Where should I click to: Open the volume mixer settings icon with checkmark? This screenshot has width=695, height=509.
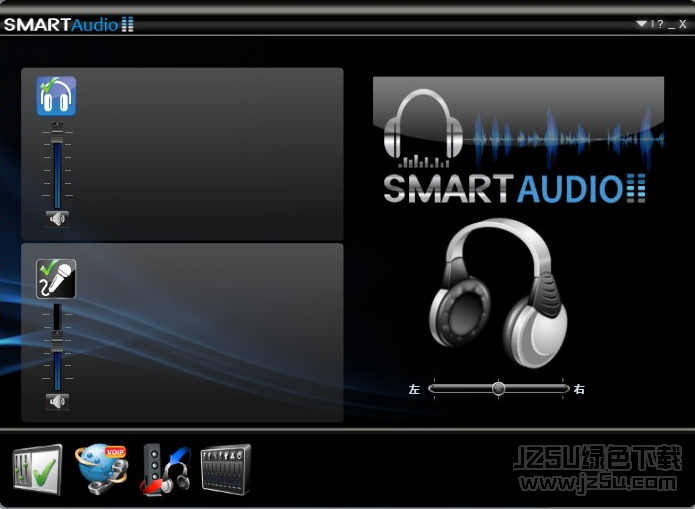(x=37, y=470)
